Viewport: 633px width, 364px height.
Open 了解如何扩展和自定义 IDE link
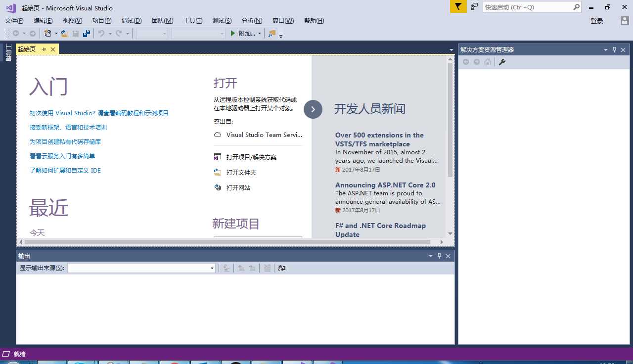point(65,170)
